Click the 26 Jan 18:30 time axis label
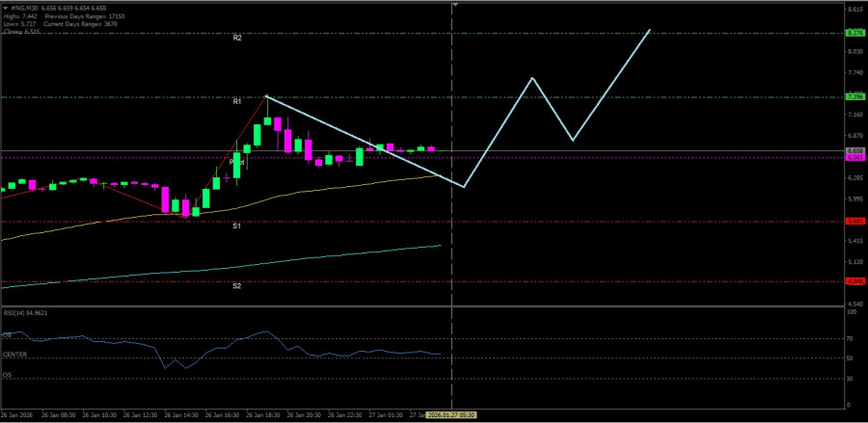The height and width of the screenshot is (423, 868). tap(260, 414)
